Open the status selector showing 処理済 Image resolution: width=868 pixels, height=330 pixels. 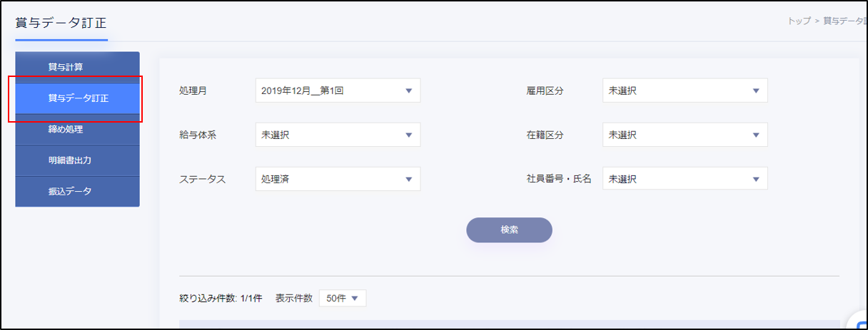[337, 179]
